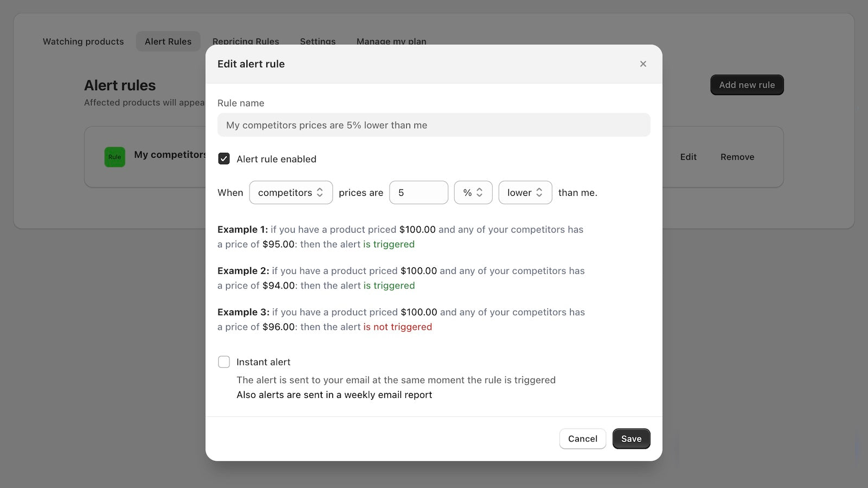Click the Edit link on the rule

click(687, 157)
